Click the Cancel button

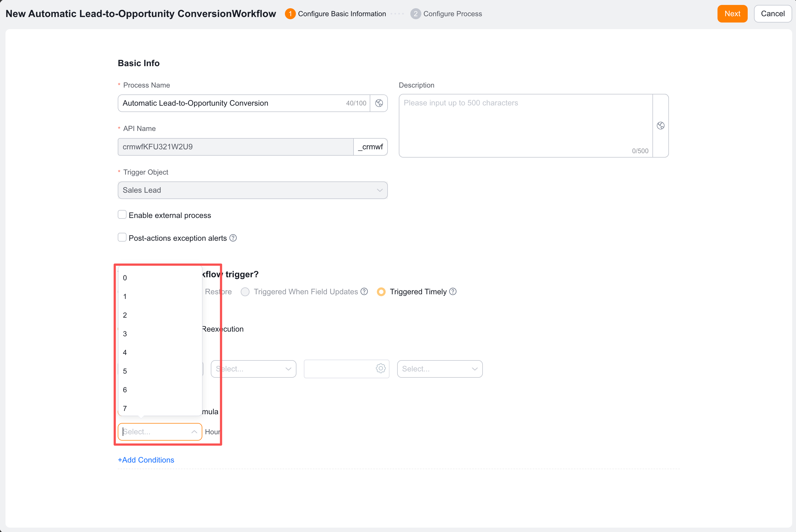coord(773,14)
